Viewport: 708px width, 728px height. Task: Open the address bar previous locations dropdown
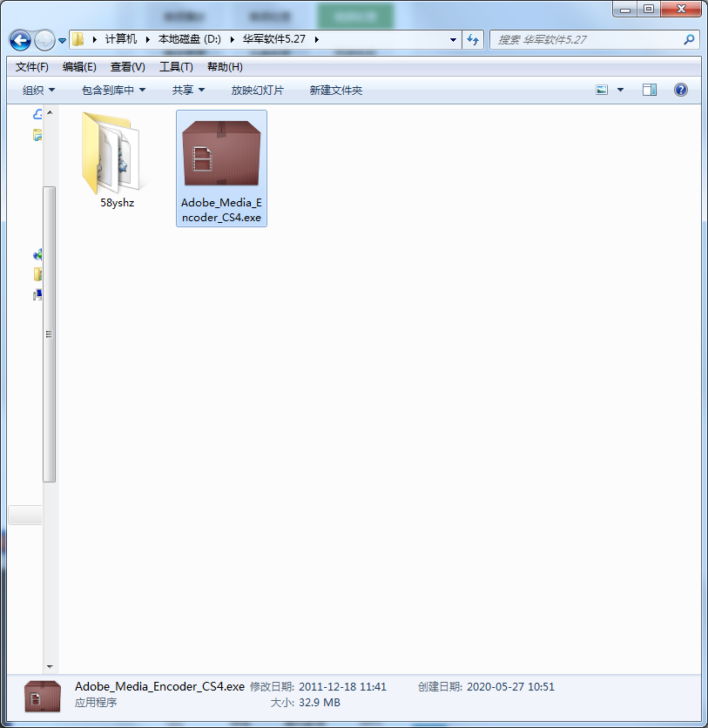click(x=453, y=40)
